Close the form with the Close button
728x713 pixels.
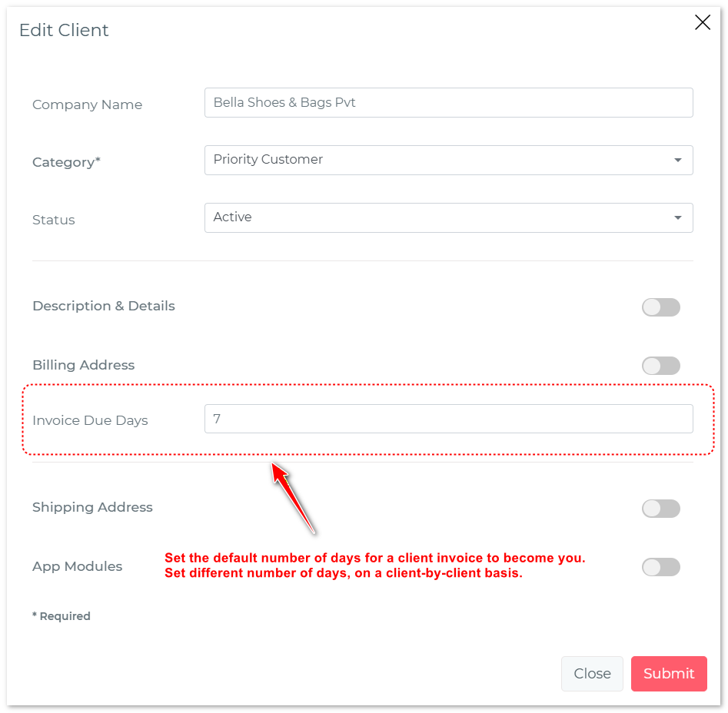click(592, 673)
